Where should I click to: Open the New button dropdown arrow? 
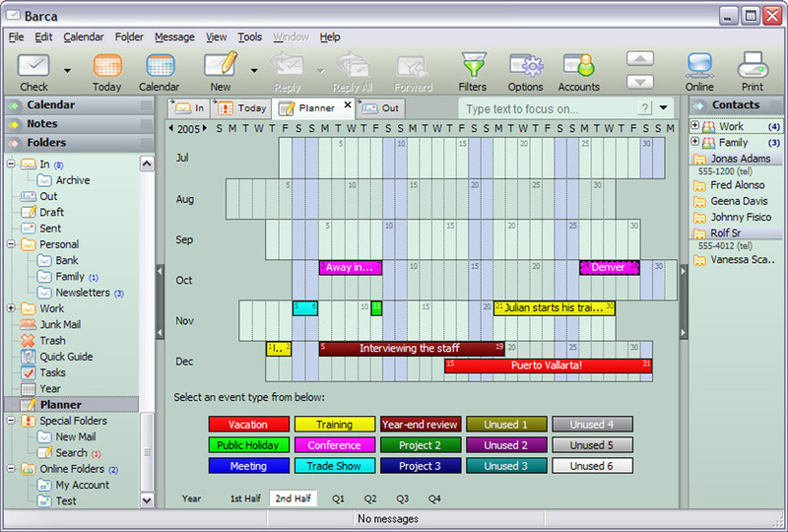pos(254,70)
